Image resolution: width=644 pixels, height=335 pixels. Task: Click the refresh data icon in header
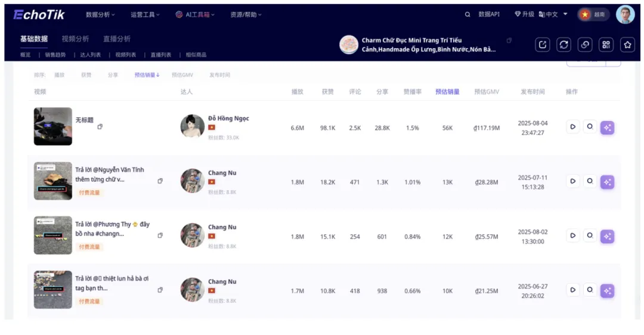563,45
